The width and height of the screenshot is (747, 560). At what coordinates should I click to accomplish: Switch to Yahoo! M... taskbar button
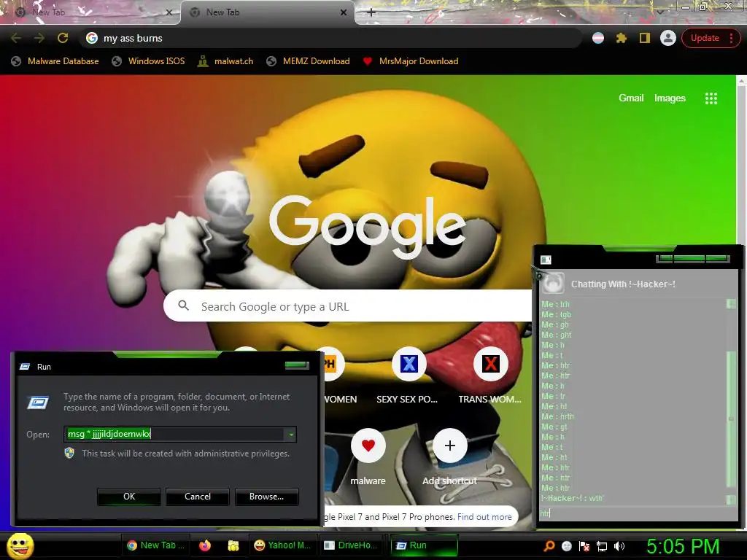pos(283,545)
